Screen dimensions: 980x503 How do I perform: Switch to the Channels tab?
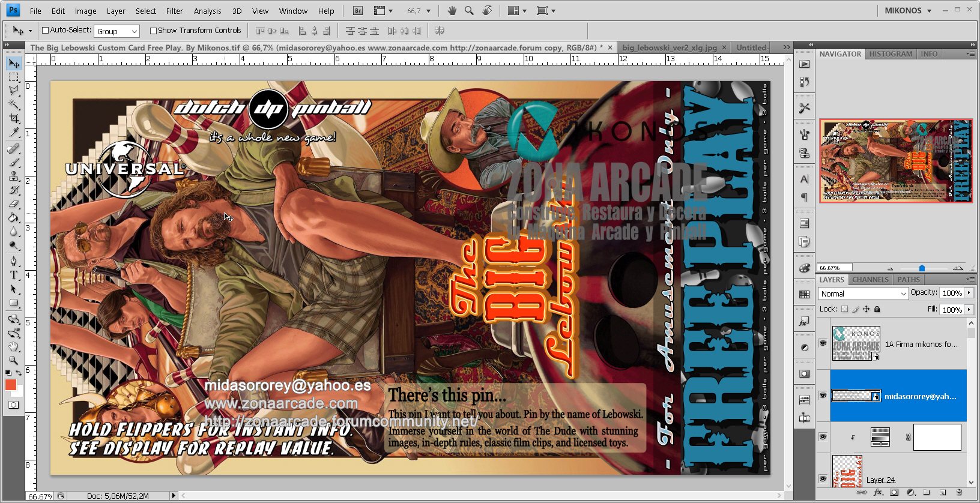coord(870,280)
